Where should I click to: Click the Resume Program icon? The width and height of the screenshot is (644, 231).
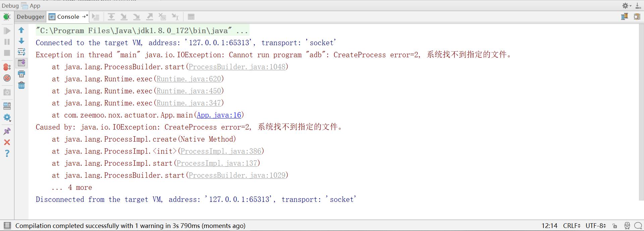7,31
